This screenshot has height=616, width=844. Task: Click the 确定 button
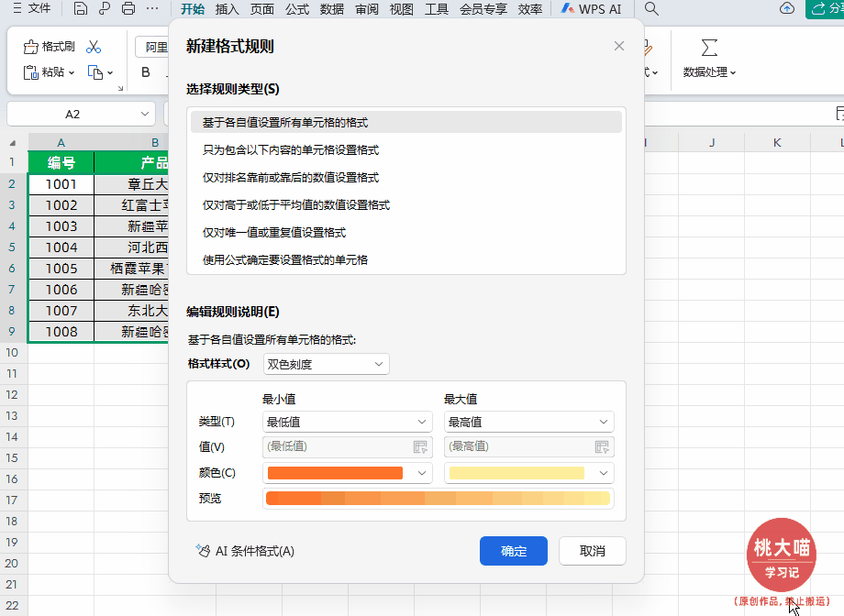tap(514, 551)
